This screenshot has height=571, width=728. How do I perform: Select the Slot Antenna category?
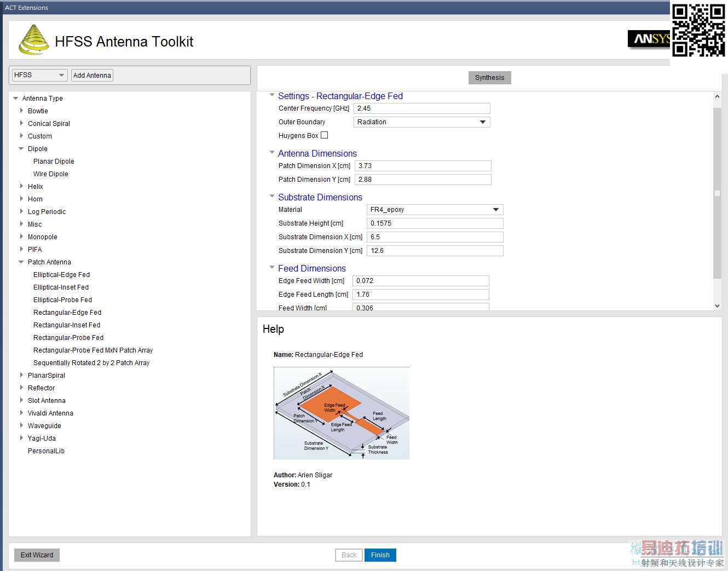pos(47,401)
